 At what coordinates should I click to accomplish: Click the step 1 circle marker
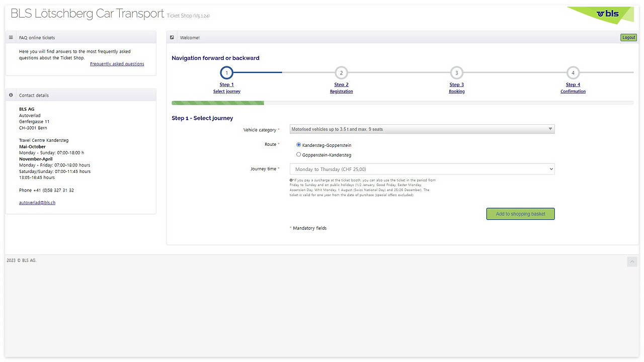coord(227,73)
